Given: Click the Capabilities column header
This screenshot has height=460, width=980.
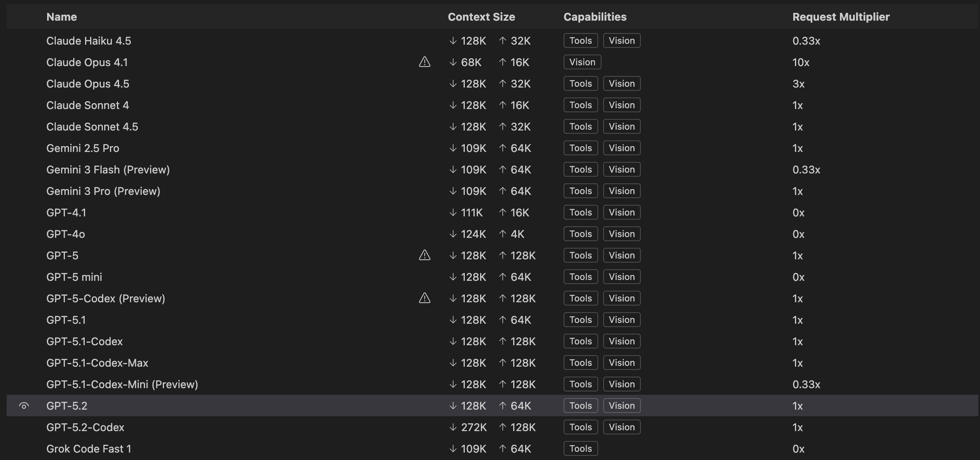Looking at the screenshot, I should 595,17.
